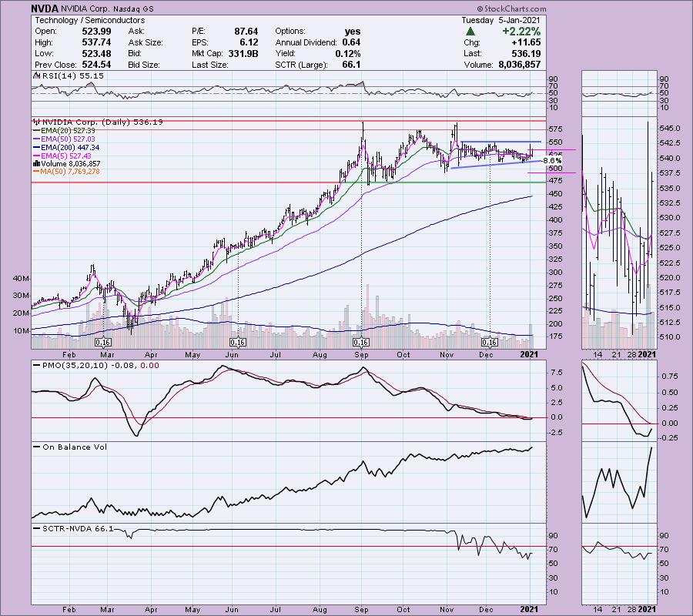Click the "EMA(20) 527.39" legend entry

click(68, 131)
